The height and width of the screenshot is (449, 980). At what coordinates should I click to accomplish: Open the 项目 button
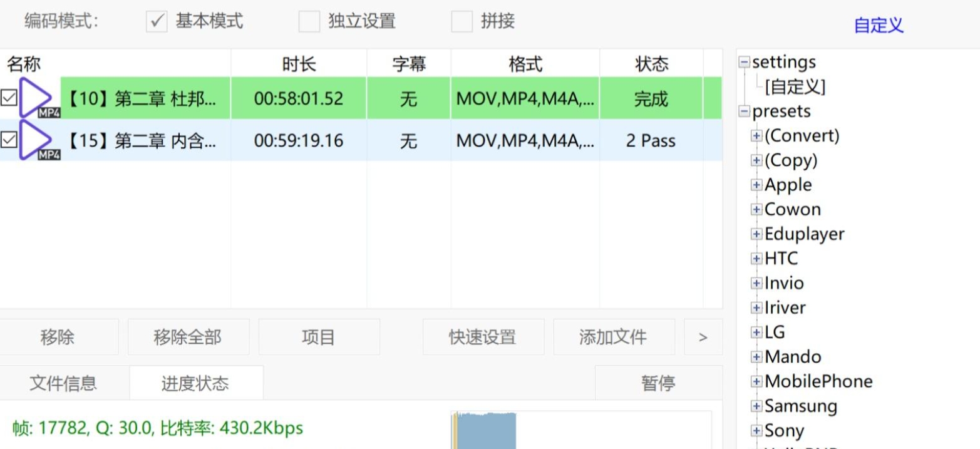coord(319,337)
